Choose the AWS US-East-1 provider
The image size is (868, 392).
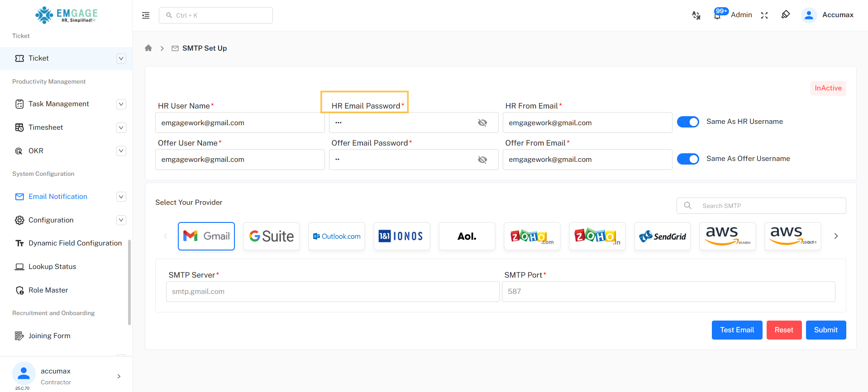point(793,236)
